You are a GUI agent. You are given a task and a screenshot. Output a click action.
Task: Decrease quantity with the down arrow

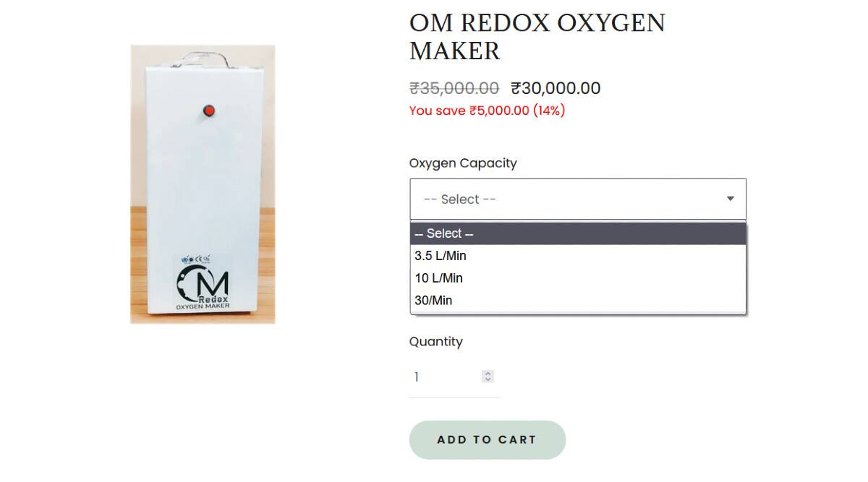pyautogui.click(x=488, y=379)
